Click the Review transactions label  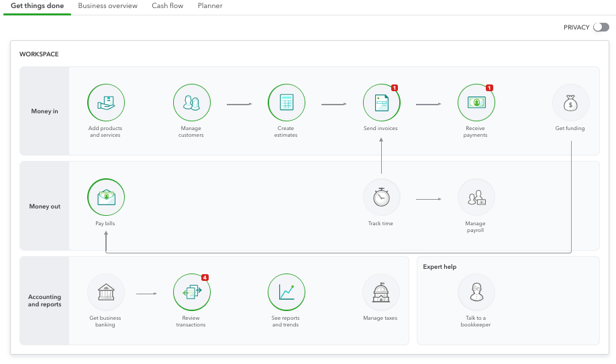click(191, 321)
